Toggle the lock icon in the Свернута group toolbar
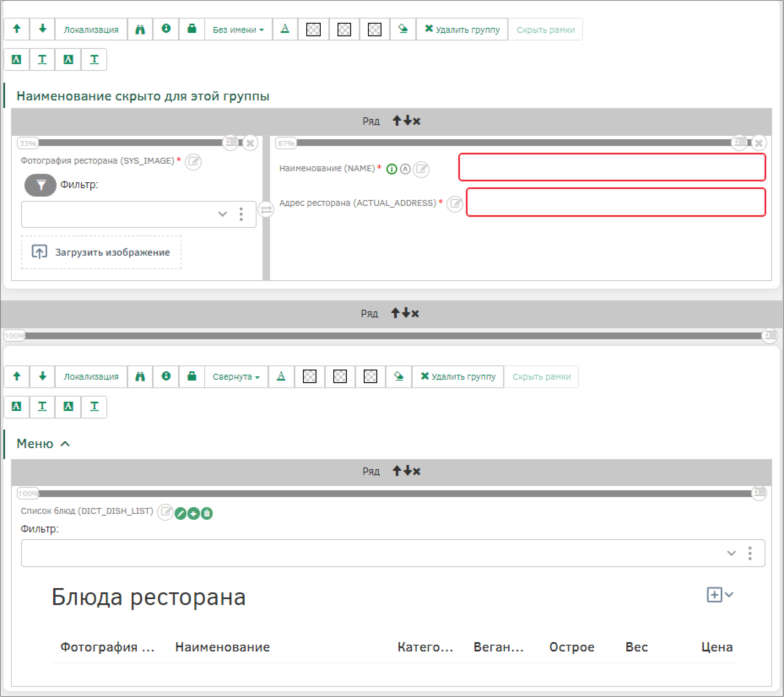Image resolution: width=784 pixels, height=697 pixels. (x=192, y=376)
